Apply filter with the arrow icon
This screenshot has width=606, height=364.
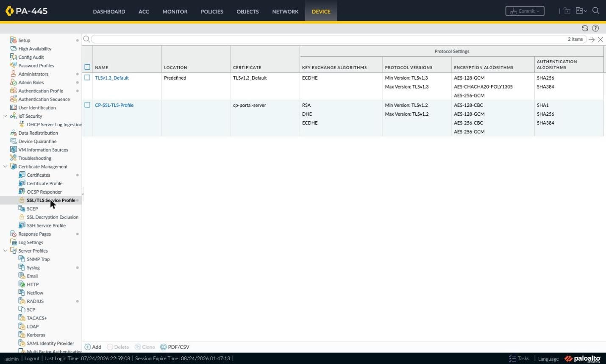click(x=592, y=39)
